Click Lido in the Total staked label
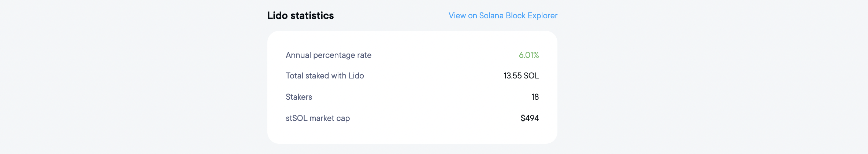 click(x=356, y=76)
